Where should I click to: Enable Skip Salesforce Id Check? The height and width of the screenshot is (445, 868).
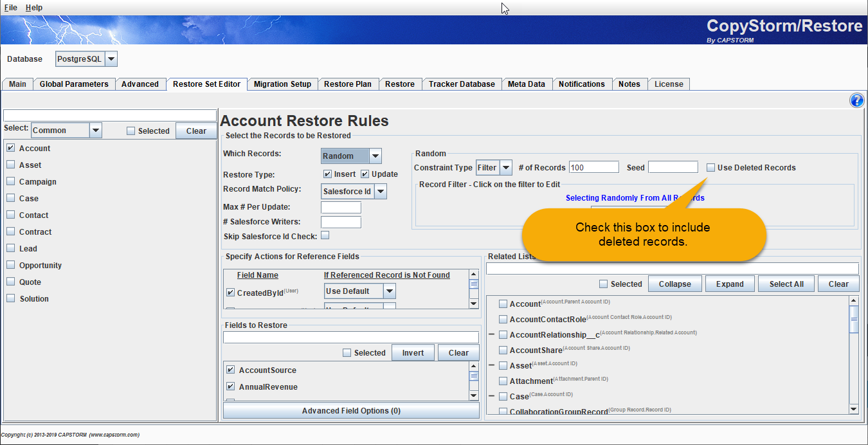click(325, 235)
